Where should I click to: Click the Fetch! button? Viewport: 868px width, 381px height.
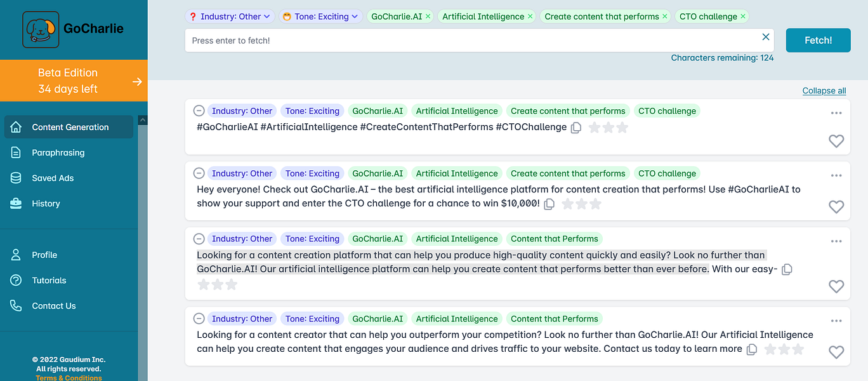point(818,40)
